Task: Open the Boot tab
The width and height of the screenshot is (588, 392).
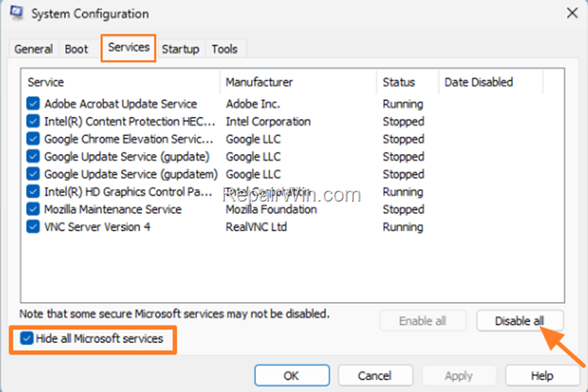Action: (76, 49)
